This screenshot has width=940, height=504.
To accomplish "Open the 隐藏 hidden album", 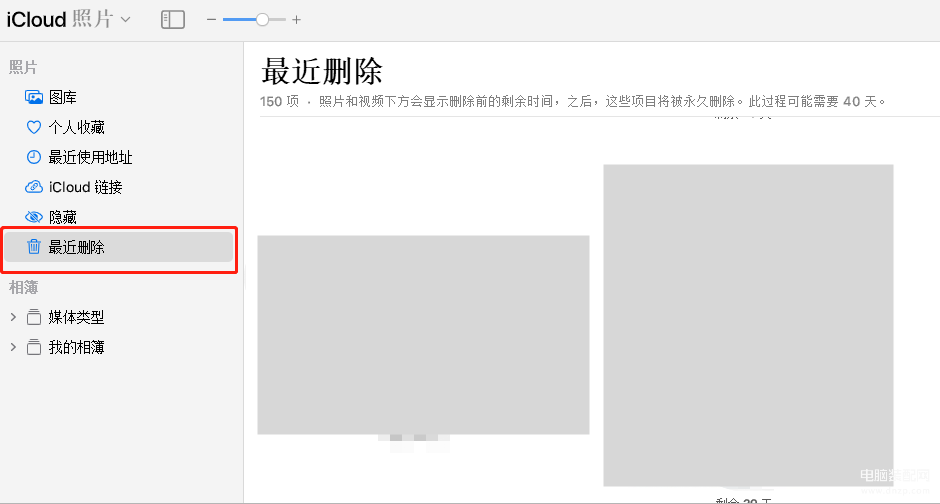I will (62, 217).
